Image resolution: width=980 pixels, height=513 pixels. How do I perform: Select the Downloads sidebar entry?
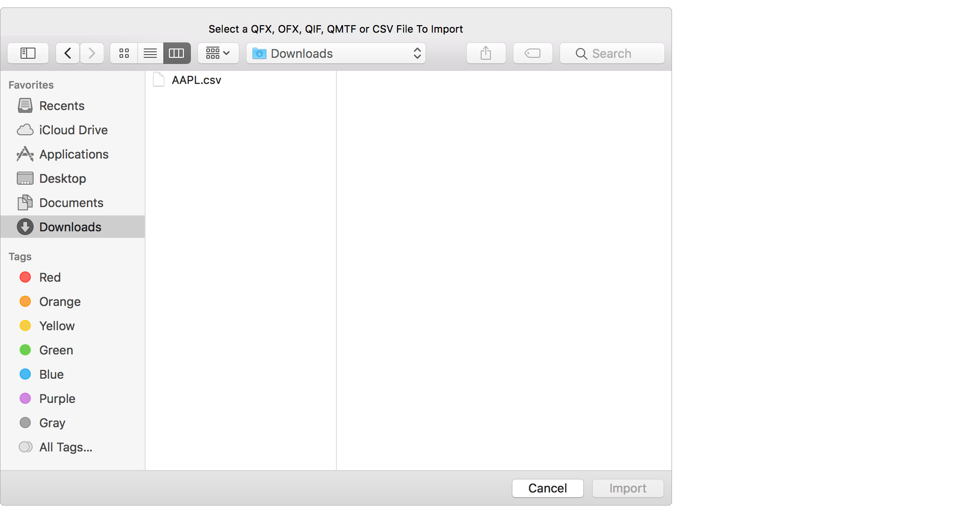[70, 227]
